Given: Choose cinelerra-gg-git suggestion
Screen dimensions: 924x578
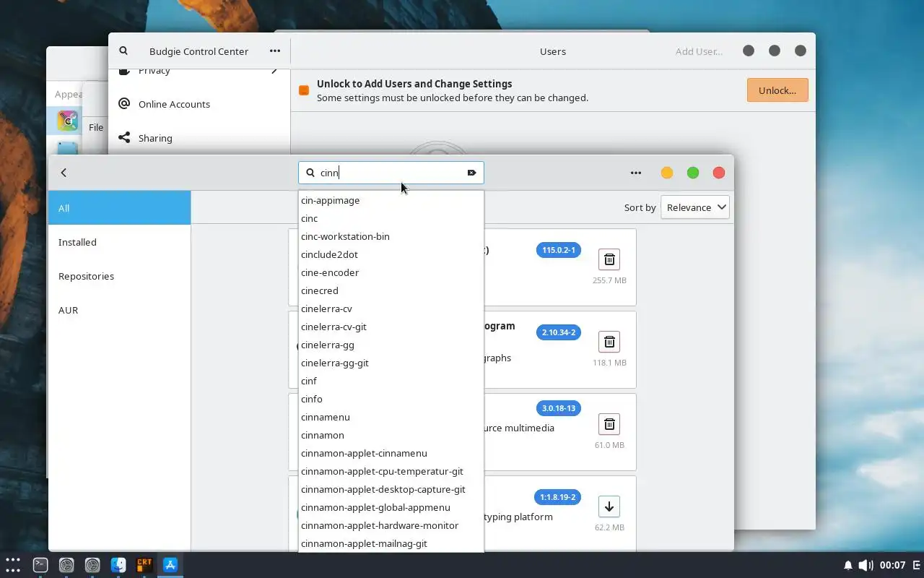Looking at the screenshot, I should click(391, 363).
